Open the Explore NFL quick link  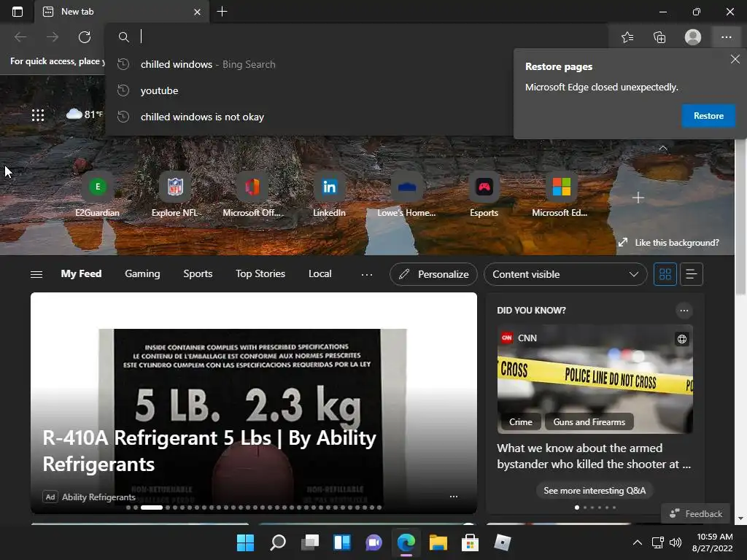point(175,195)
